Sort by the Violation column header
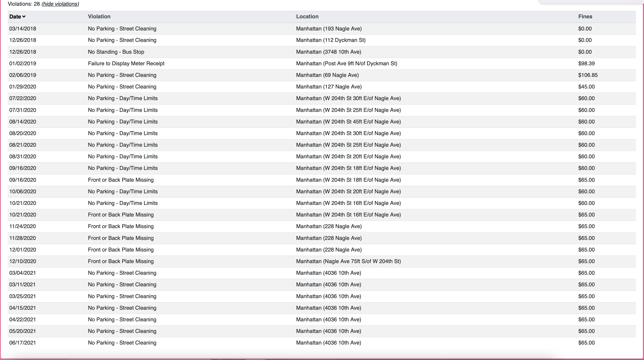Screen dimensions: 644x360 pos(99,16)
